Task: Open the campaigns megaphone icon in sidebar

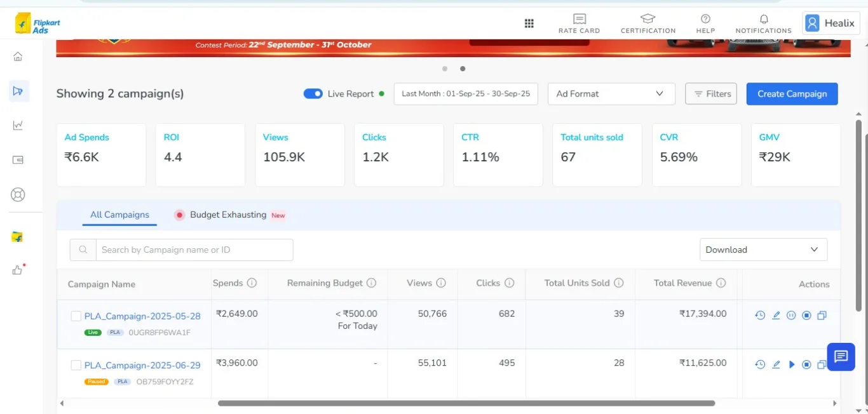Action: (x=18, y=91)
